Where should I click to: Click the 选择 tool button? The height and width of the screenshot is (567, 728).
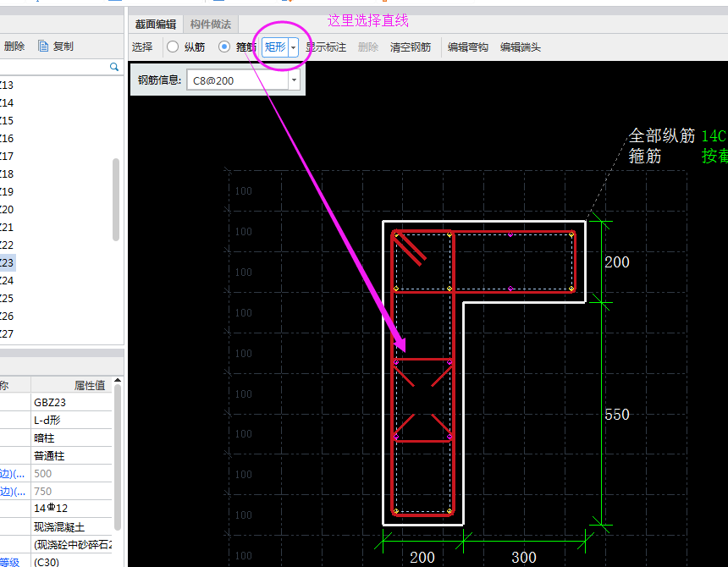tap(142, 47)
